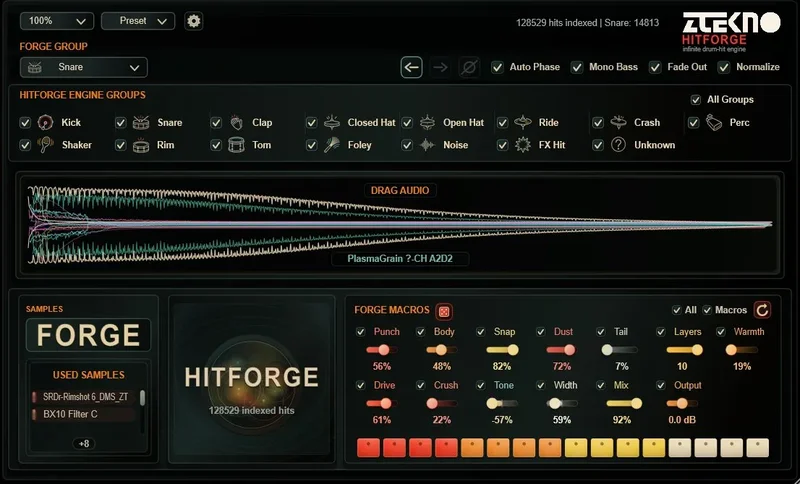Toggle the Normalize checkbox
Screen dimensions: 800x484
(x=723, y=67)
